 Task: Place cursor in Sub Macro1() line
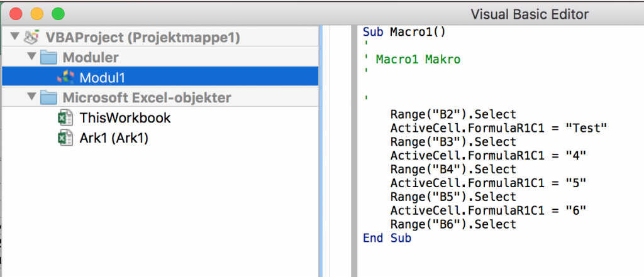tap(404, 31)
